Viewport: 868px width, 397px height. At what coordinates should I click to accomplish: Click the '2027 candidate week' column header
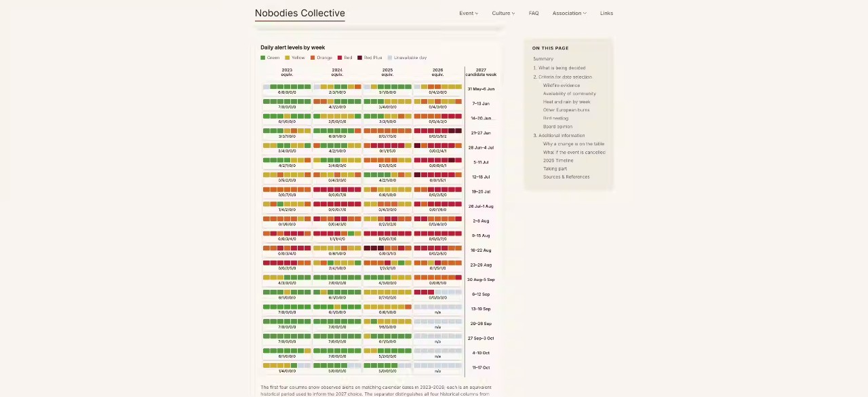coord(481,72)
